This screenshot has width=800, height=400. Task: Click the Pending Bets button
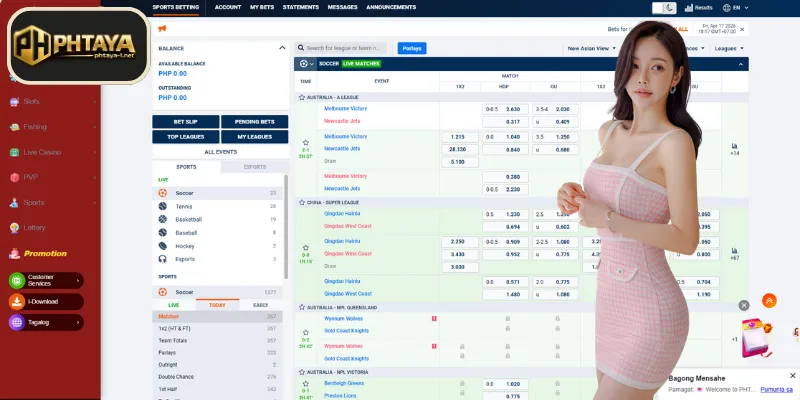[254, 122]
